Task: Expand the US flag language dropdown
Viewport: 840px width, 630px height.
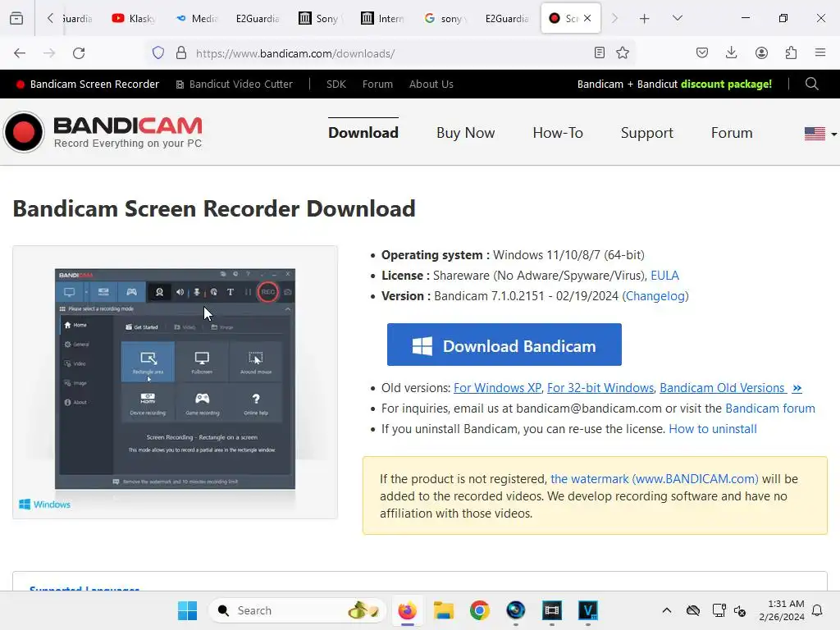Action: pos(820,134)
